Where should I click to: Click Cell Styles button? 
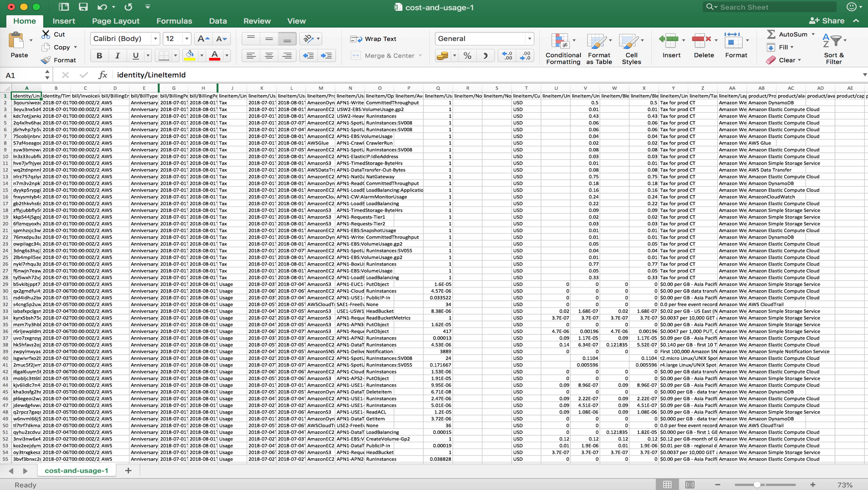click(631, 49)
